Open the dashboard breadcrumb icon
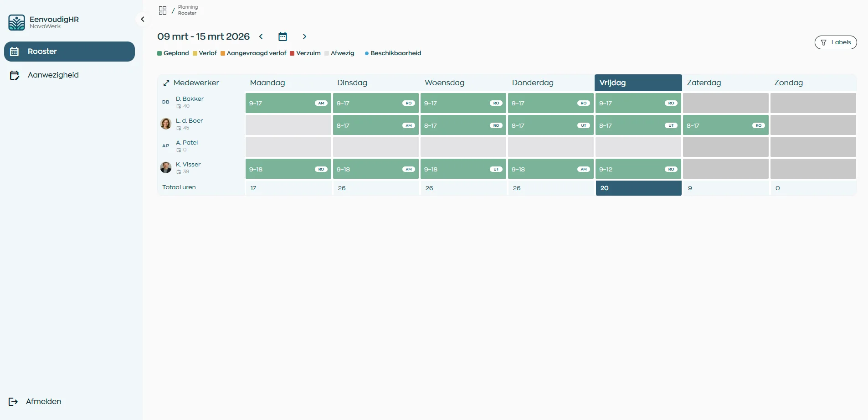 (x=163, y=10)
